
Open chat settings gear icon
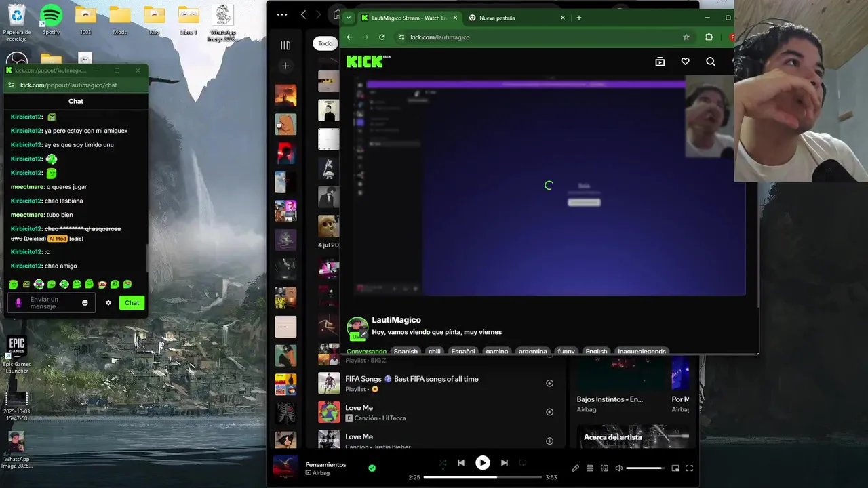tap(108, 303)
